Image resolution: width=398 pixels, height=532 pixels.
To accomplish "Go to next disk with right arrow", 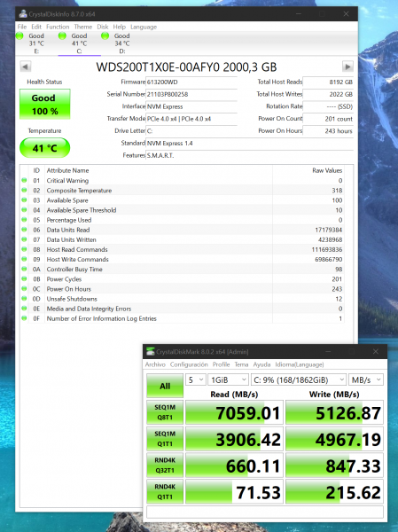I will pos(347,66).
